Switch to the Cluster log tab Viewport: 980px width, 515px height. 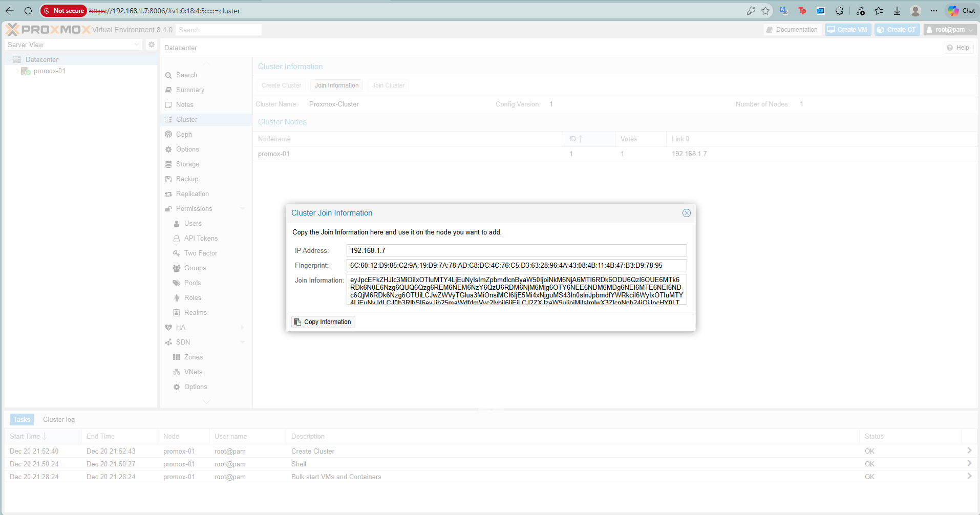59,420
